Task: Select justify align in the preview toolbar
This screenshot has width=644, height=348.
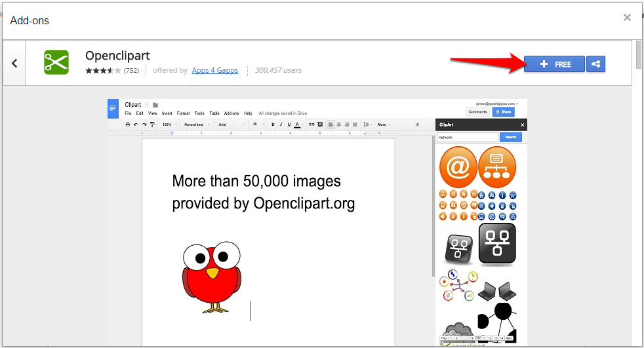Action: click(x=355, y=125)
